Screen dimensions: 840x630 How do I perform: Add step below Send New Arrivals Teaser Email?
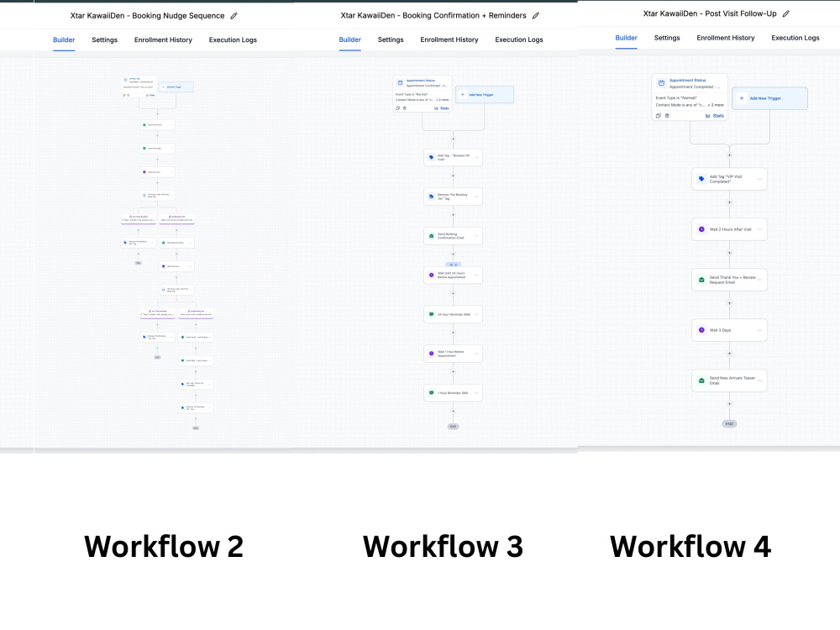click(729, 404)
